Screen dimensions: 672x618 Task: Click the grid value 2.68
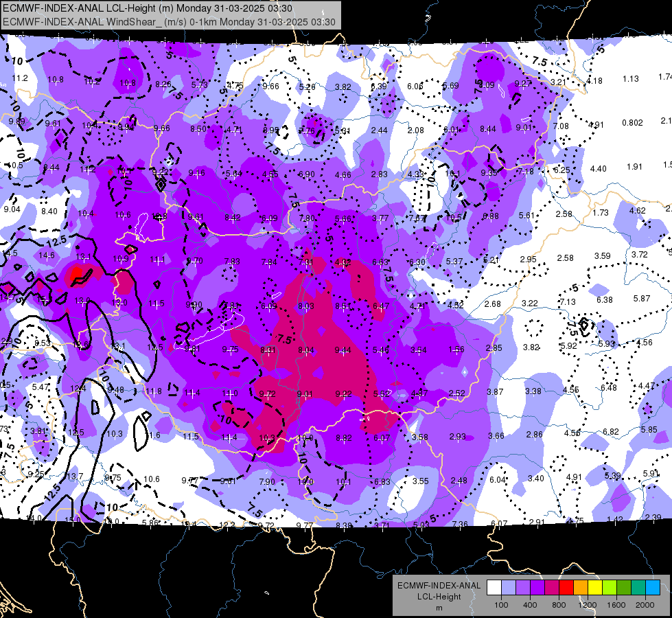492,304
